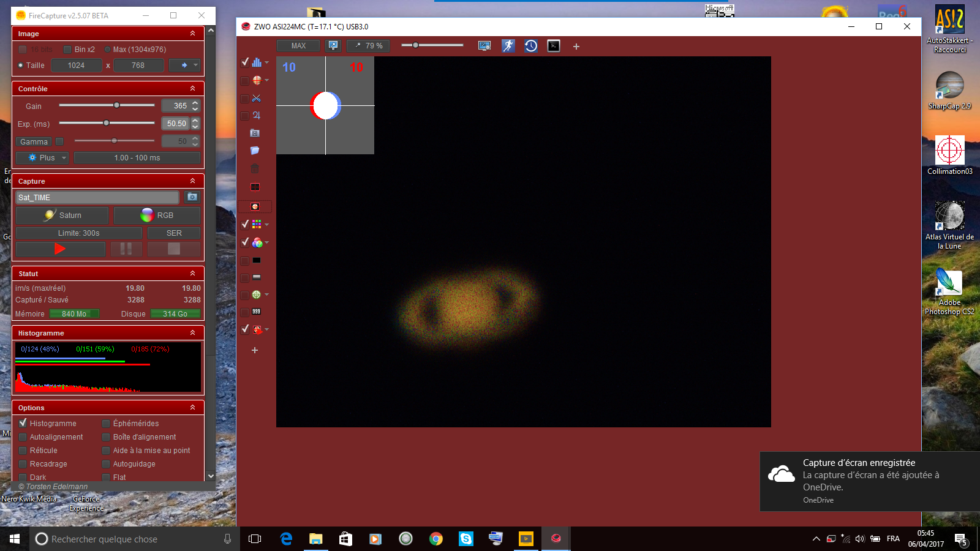Open Google Chrome from the taskbar

pos(436,539)
